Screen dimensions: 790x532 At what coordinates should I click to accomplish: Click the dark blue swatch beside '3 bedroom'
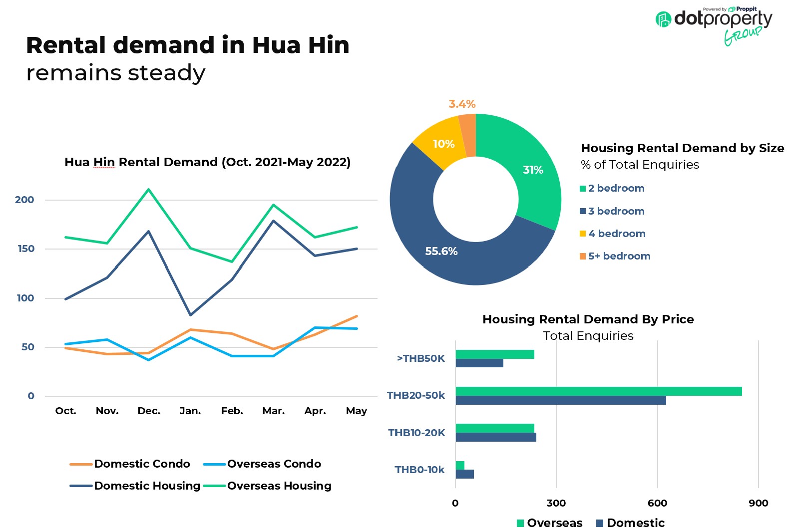(583, 211)
